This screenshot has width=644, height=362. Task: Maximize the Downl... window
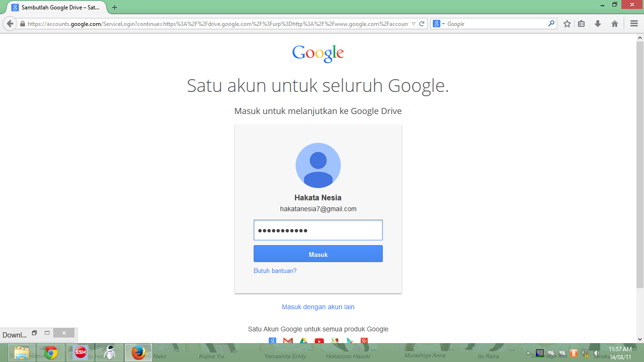[47, 333]
